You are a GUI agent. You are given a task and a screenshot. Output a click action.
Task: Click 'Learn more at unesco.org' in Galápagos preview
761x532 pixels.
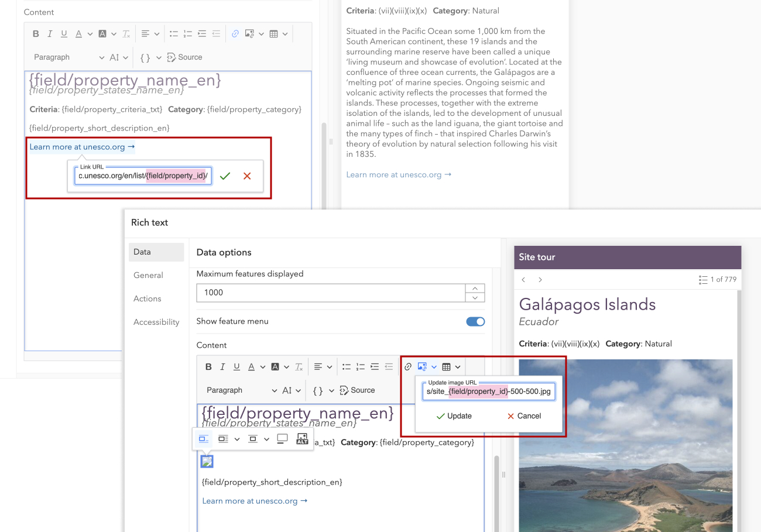point(399,174)
